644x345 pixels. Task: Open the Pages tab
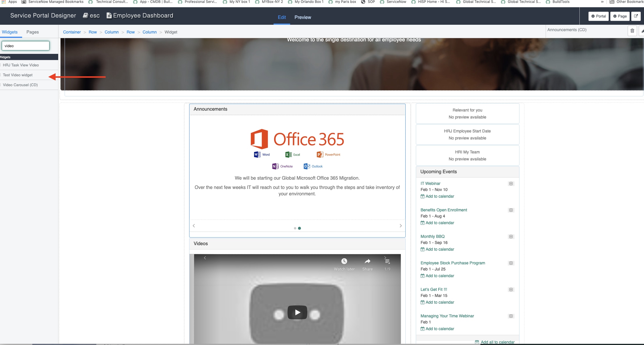point(33,32)
